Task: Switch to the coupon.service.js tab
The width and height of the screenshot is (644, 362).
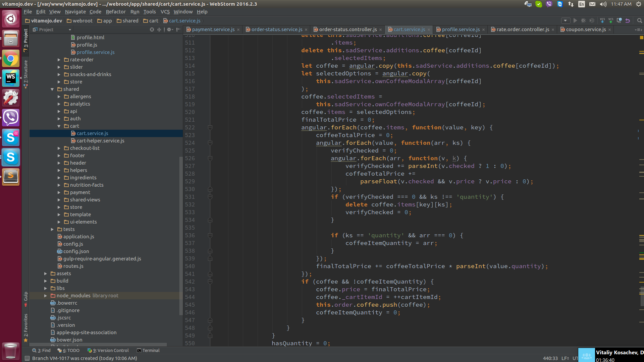Action: [586, 29]
